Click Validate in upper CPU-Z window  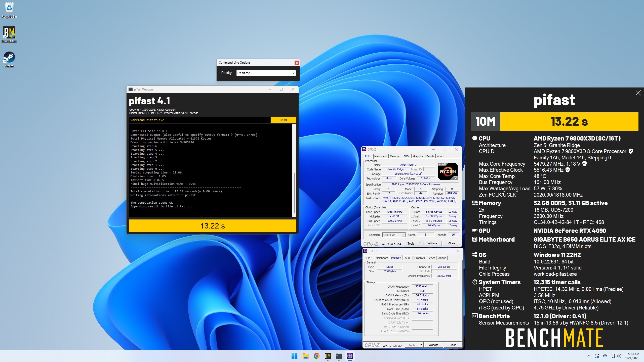[432, 243]
